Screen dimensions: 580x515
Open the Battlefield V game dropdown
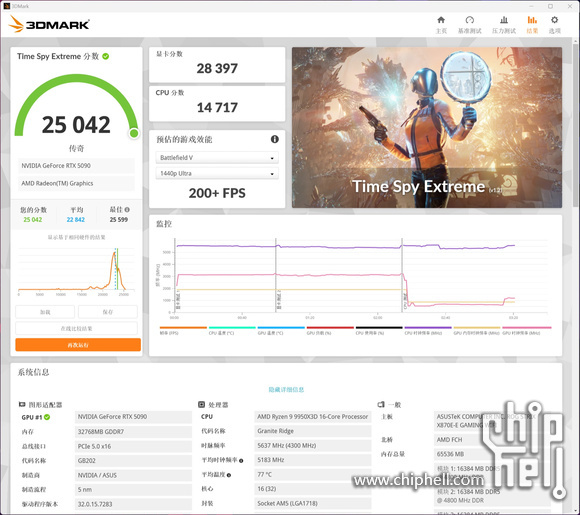coord(217,158)
